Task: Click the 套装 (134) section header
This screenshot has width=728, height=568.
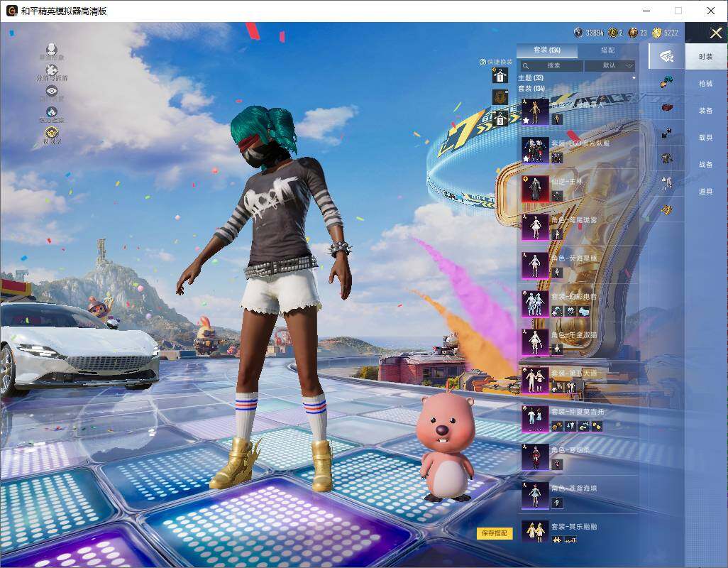Action: point(531,88)
